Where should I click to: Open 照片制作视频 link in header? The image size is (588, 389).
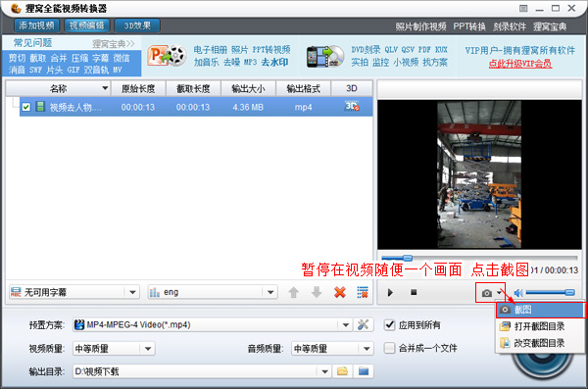(x=420, y=26)
